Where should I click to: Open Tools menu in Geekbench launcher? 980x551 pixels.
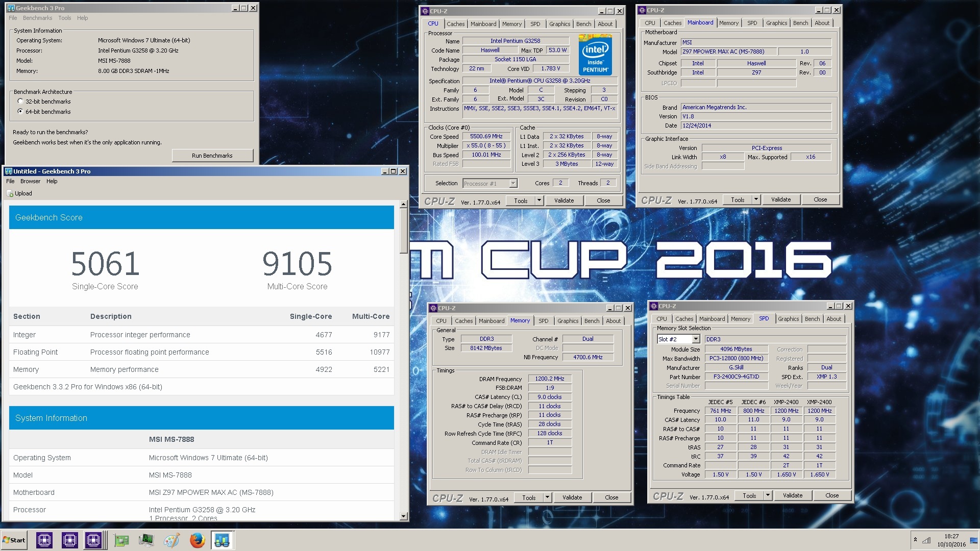coord(65,18)
